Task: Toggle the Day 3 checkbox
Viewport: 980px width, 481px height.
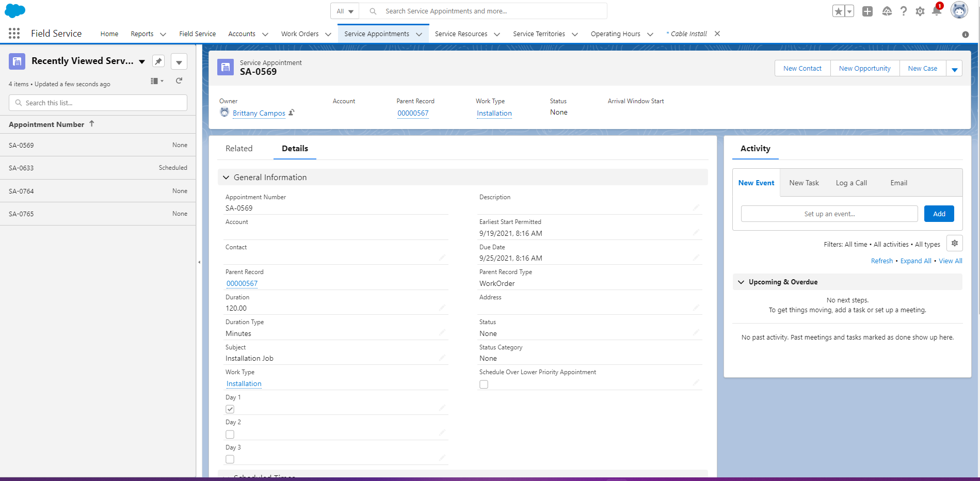Action: pos(230,459)
